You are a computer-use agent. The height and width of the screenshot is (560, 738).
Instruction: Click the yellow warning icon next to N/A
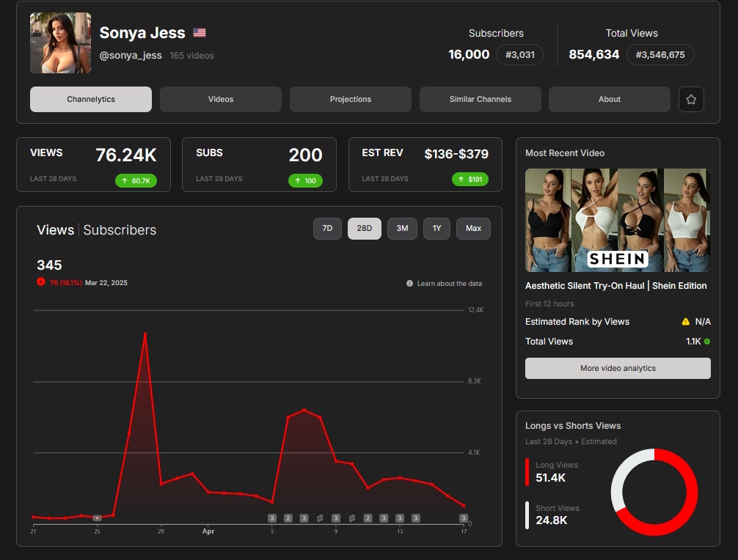(x=685, y=322)
